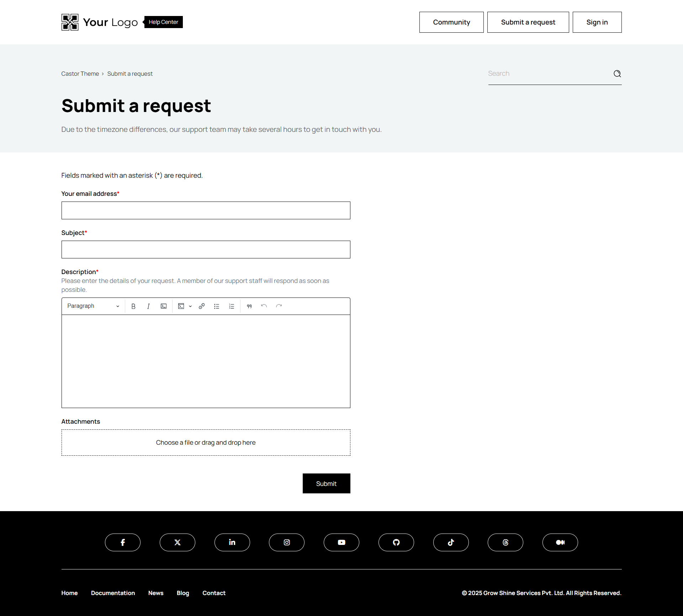Open the YouTube social link

341,542
